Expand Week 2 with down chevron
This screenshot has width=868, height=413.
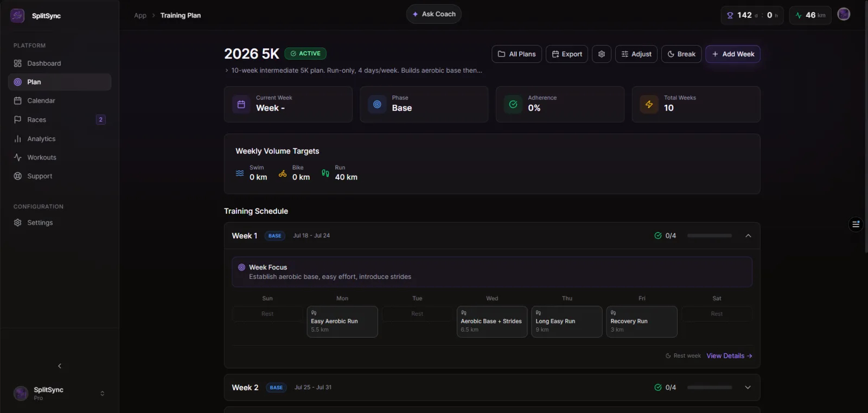[x=748, y=387]
